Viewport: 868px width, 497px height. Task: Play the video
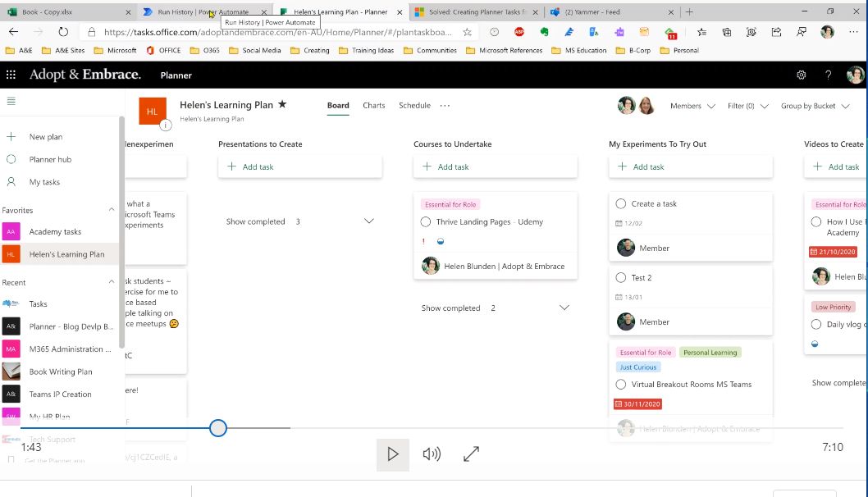[392, 454]
